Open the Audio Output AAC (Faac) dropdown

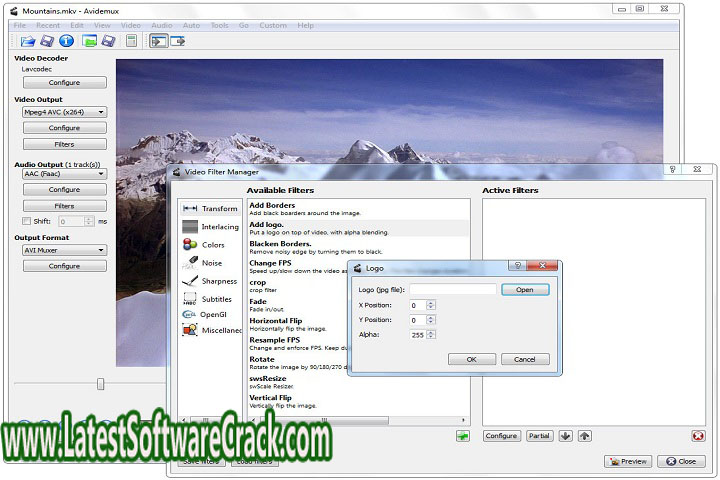click(x=64, y=174)
